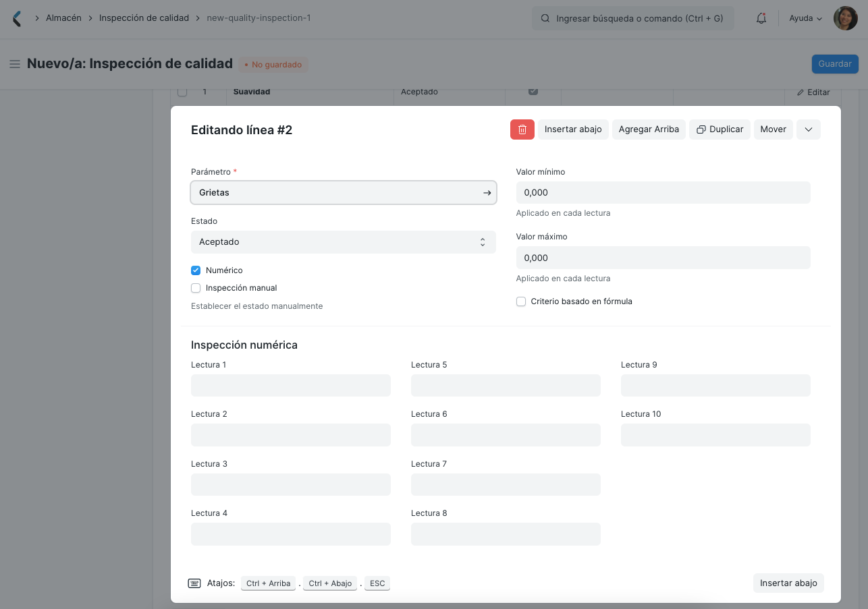This screenshot has width=868, height=609.
Task: Click the new-quality-inspection-1 breadcrumb
Action: tap(259, 18)
